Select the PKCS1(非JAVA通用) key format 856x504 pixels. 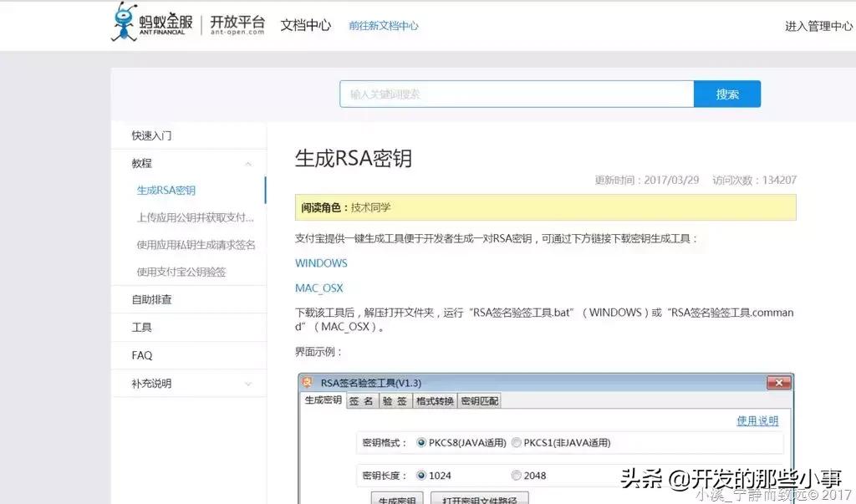[516, 443]
